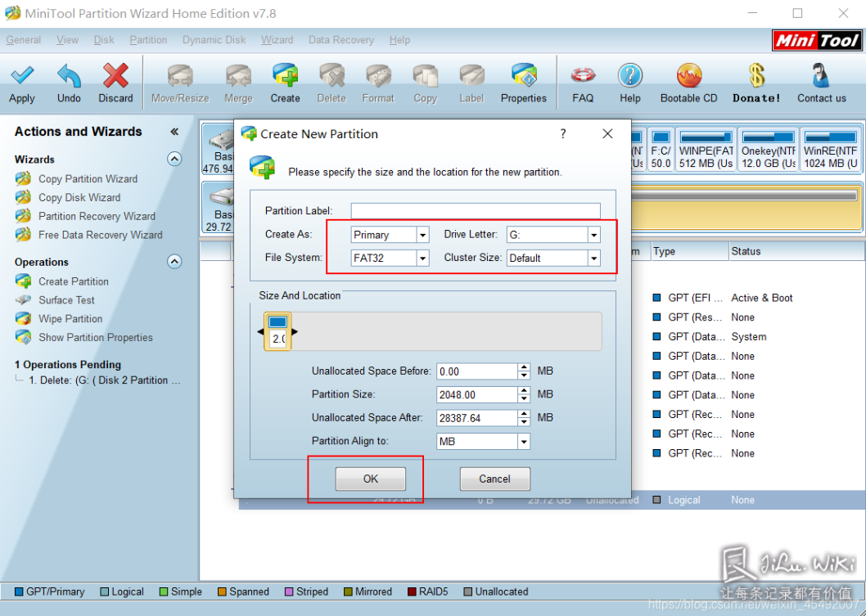The width and height of the screenshot is (866, 616).
Task: Click the Copy Partition Wizard icon
Action: (x=23, y=178)
